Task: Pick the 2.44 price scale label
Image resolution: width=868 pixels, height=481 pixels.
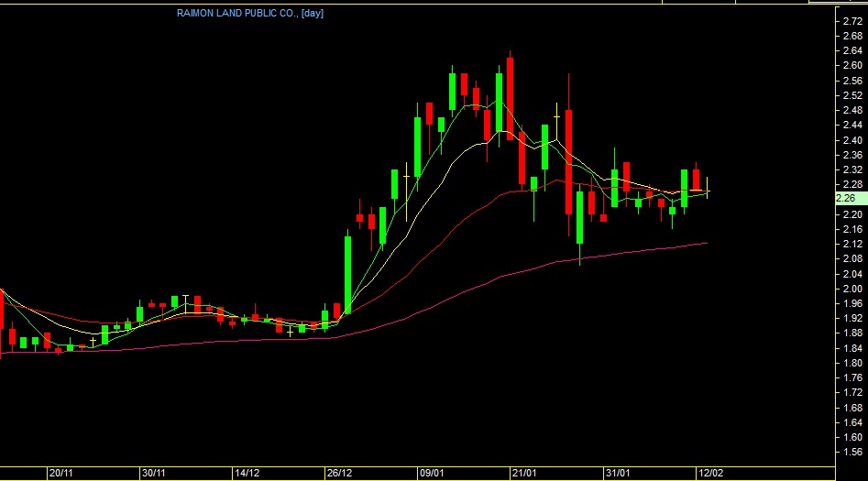Action: [852, 126]
